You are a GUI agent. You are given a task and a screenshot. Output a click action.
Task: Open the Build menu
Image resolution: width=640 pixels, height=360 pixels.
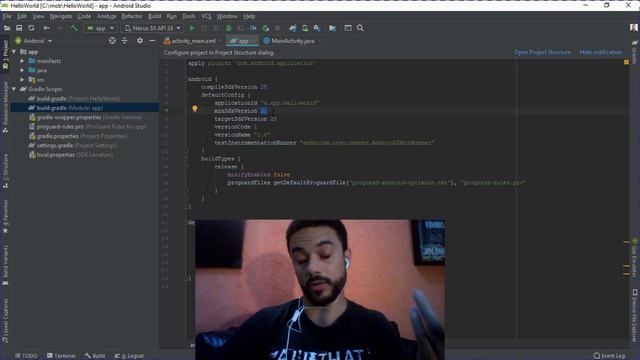(154, 16)
